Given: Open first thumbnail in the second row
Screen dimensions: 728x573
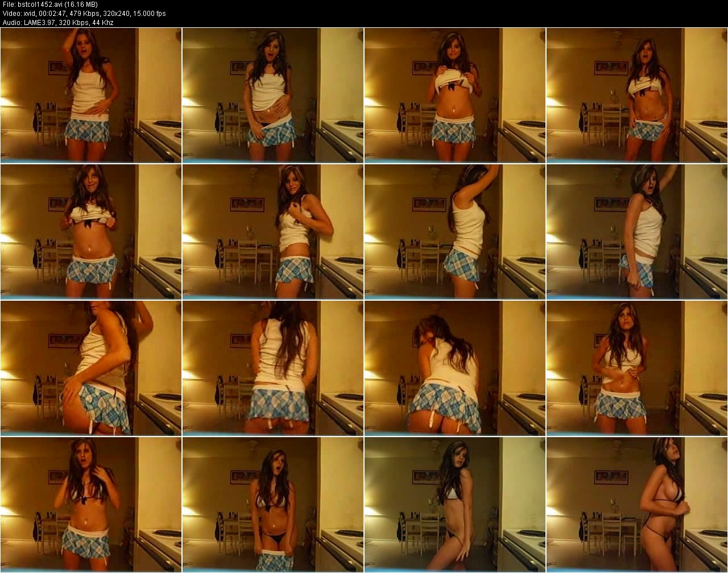Looking at the screenshot, I should 91,232.
